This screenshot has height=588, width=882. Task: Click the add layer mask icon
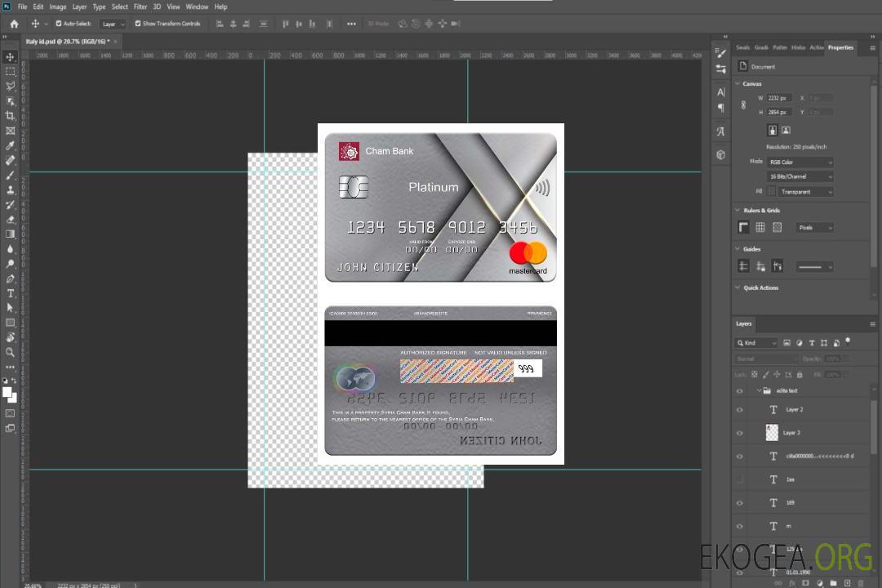click(x=806, y=583)
